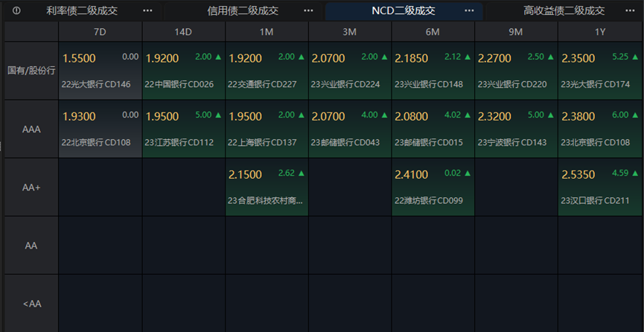Open the more menu on 利率债二级成交 tab

click(x=147, y=10)
